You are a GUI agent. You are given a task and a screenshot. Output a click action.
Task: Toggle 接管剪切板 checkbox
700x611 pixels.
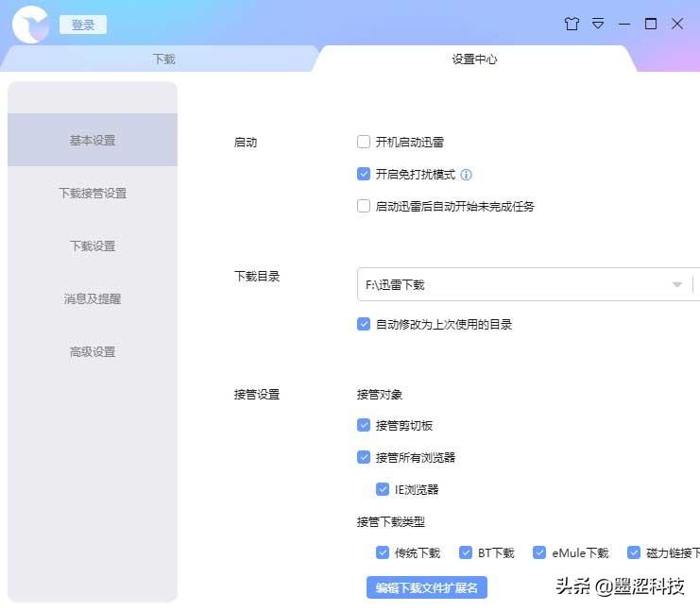pyautogui.click(x=364, y=426)
